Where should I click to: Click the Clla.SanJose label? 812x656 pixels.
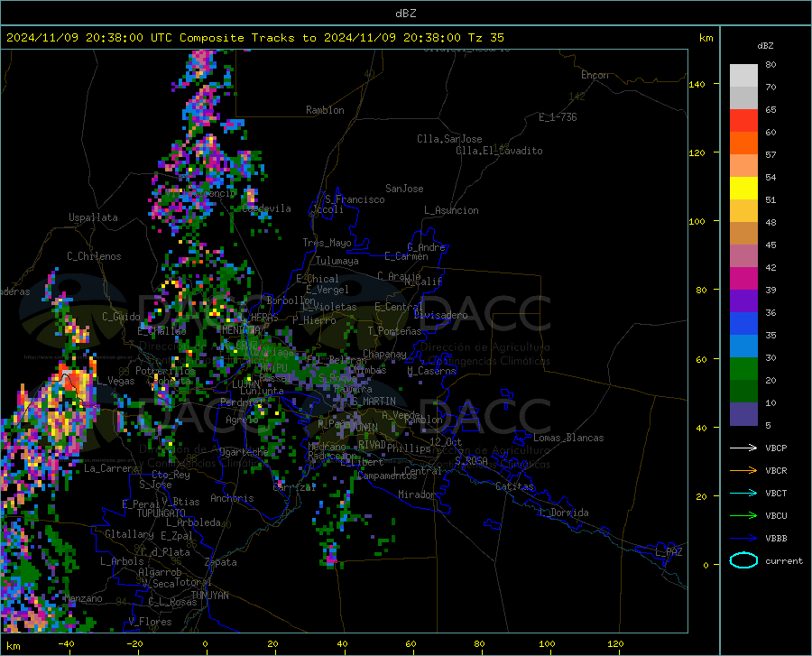pyautogui.click(x=449, y=139)
